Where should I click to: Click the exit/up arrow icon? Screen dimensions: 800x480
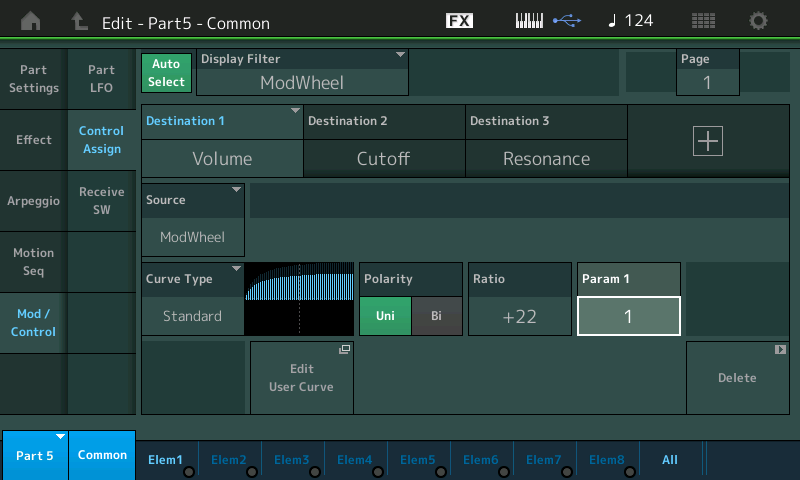79,21
